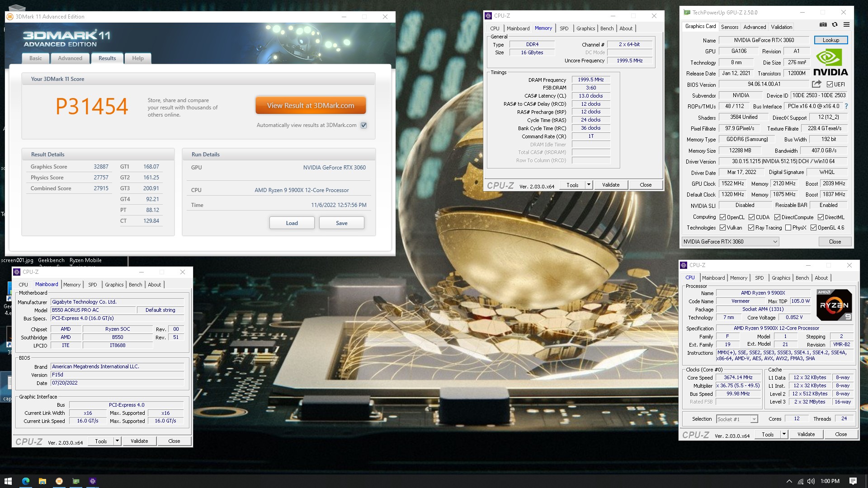
Task: Click the BIOS export share icon in GPU-Z
Action: pyautogui.click(x=816, y=84)
